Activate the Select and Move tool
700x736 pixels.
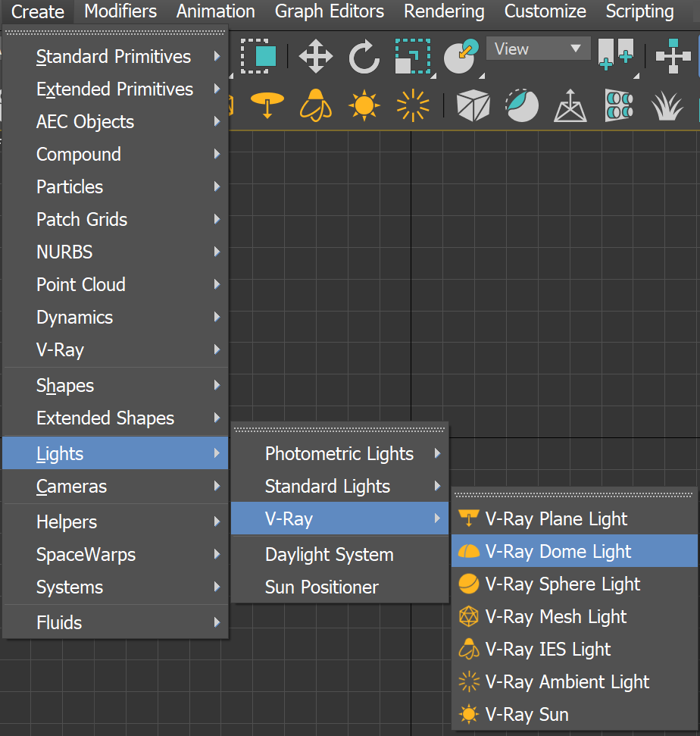316,55
